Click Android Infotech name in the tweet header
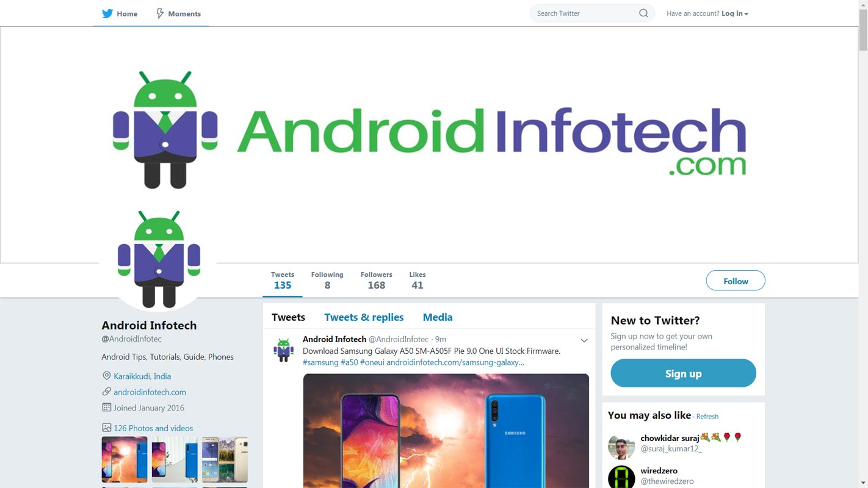Image resolution: width=868 pixels, height=488 pixels. (335, 339)
